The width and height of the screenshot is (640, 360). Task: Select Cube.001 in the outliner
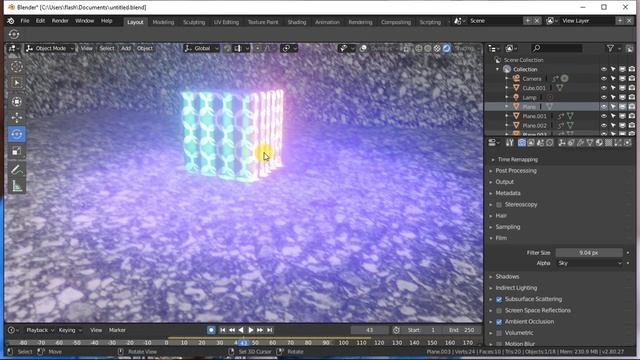tap(534, 88)
